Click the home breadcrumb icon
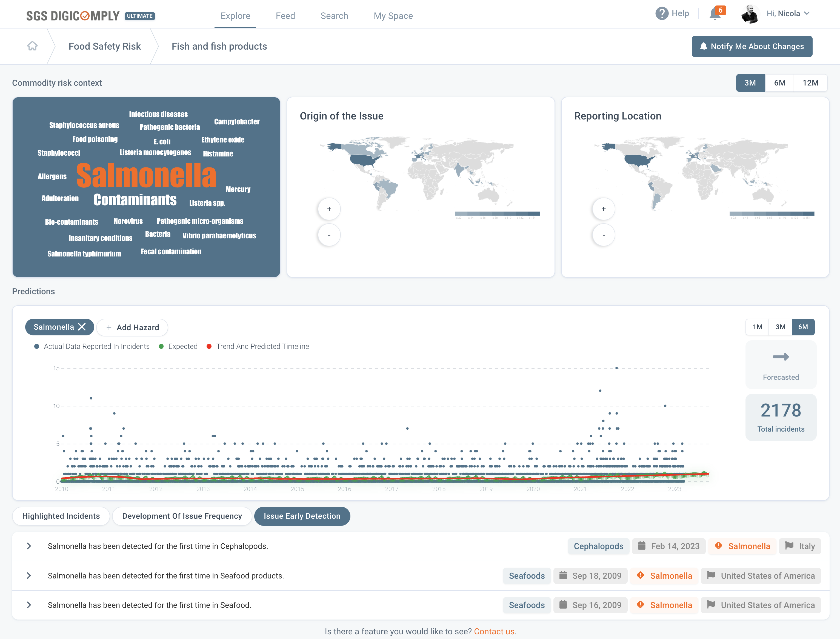This screenshot has width=840, height=639. point(32,46)
